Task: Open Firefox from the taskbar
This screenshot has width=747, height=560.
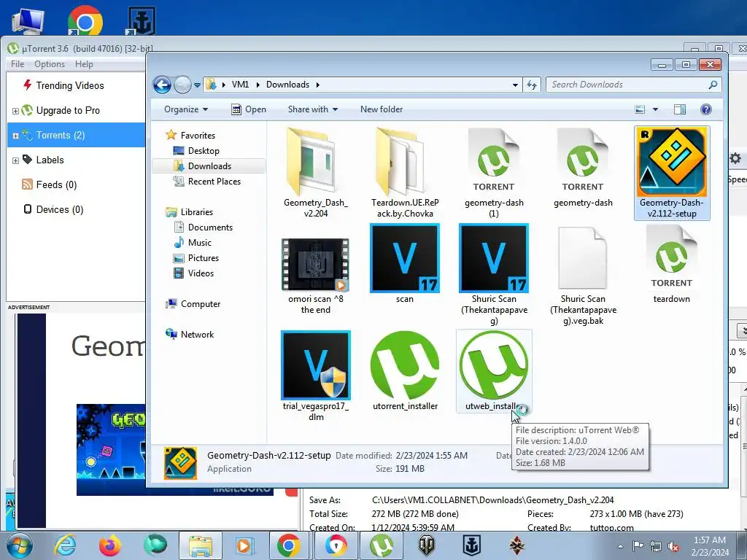Action: (x=110, y=545)
